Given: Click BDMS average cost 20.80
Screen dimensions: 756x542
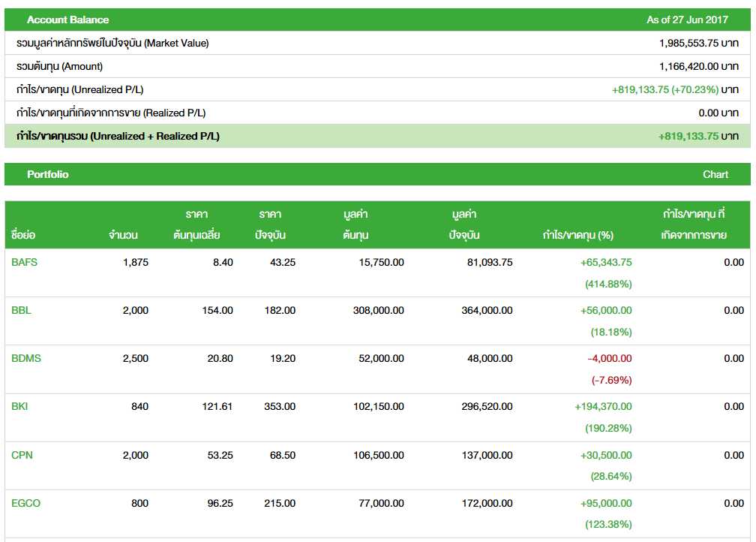Looking at the screenshot, I should coord(220,358).
